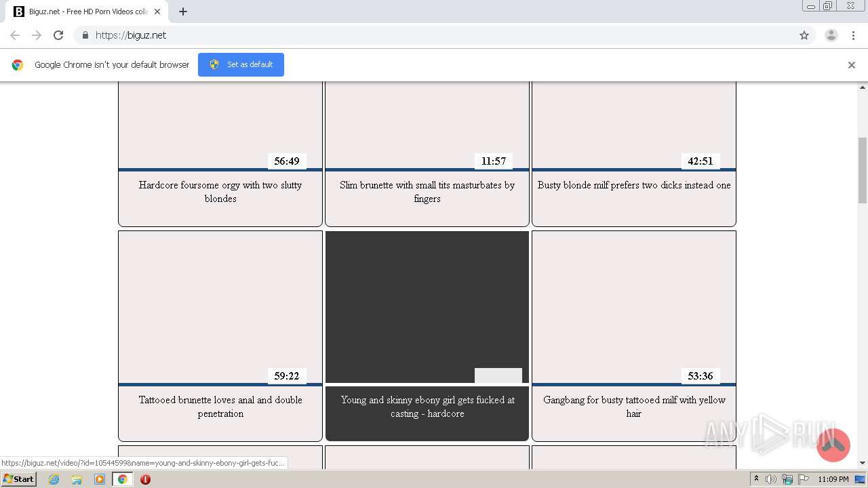Click the page scrollbar down arrow

[x=863, y=463]
